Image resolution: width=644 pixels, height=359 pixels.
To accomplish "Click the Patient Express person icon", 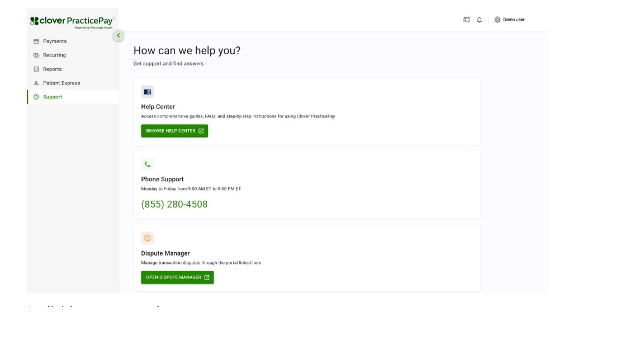I will coord(36,83).
